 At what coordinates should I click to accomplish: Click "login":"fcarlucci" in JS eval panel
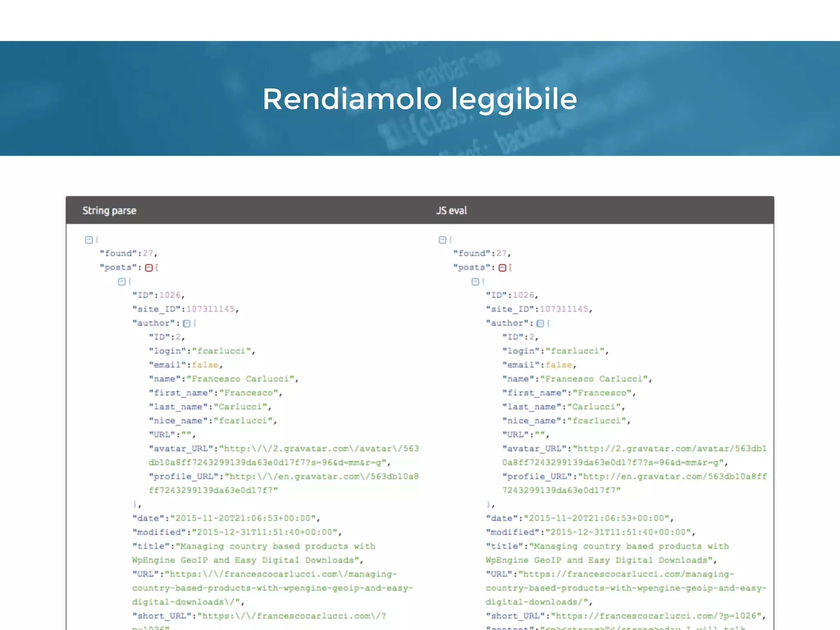coord(556,351)
